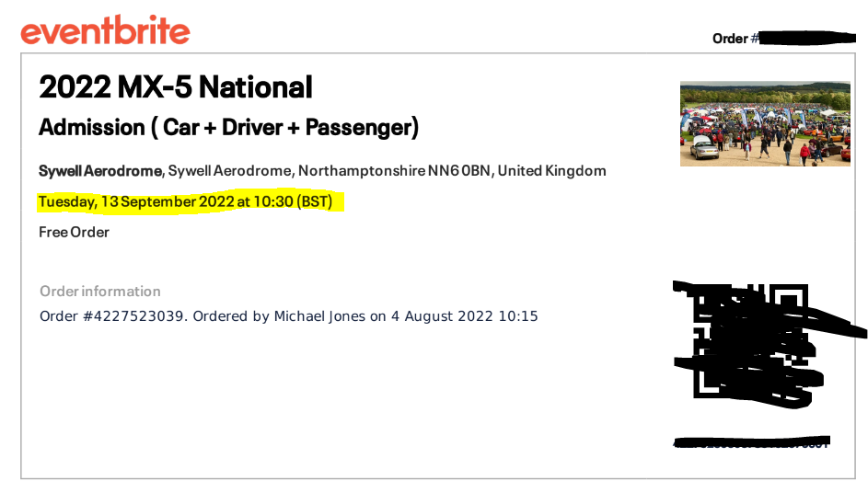Click the bold Sywell Aerodrome venue name
Screen dimensions: 868x504
coord(100,171)
